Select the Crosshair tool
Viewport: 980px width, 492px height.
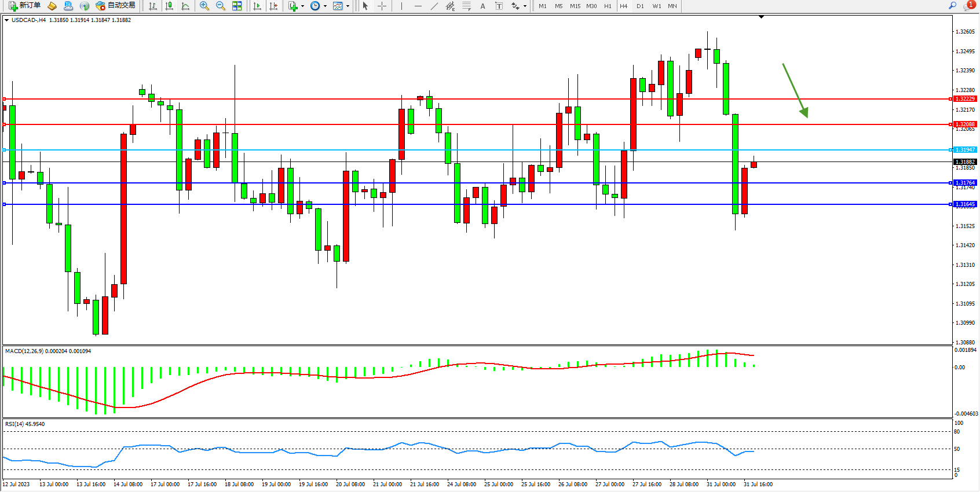pyautogui.click(x=382, y=6)
